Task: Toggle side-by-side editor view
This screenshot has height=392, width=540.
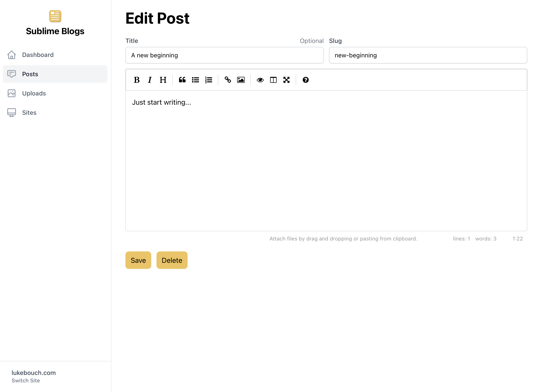Action: [273, 80]
